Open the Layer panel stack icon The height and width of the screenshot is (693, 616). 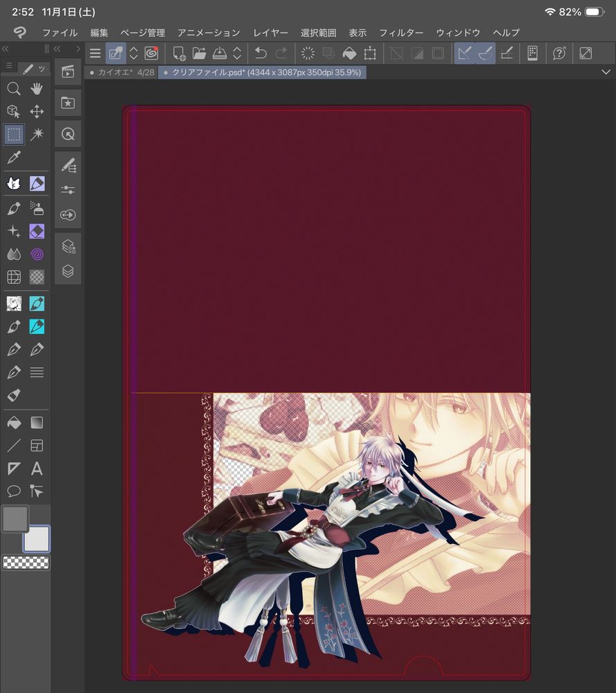(68, 271)
